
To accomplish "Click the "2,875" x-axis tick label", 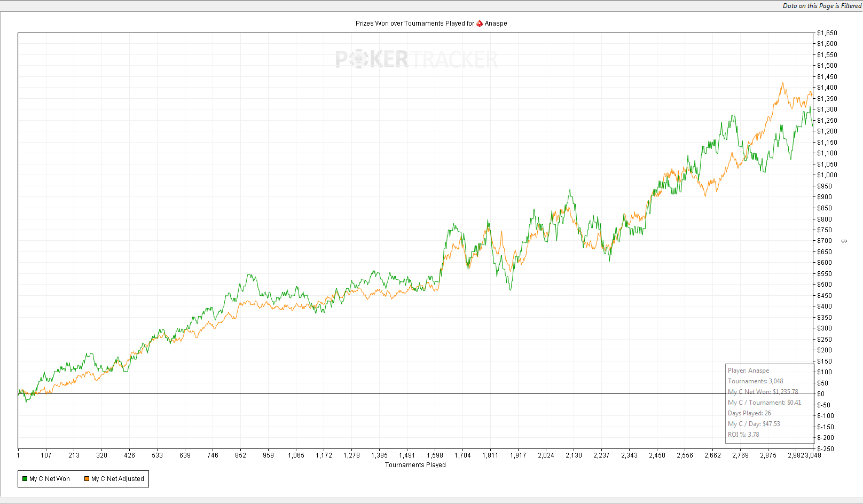I will [768, 455].
